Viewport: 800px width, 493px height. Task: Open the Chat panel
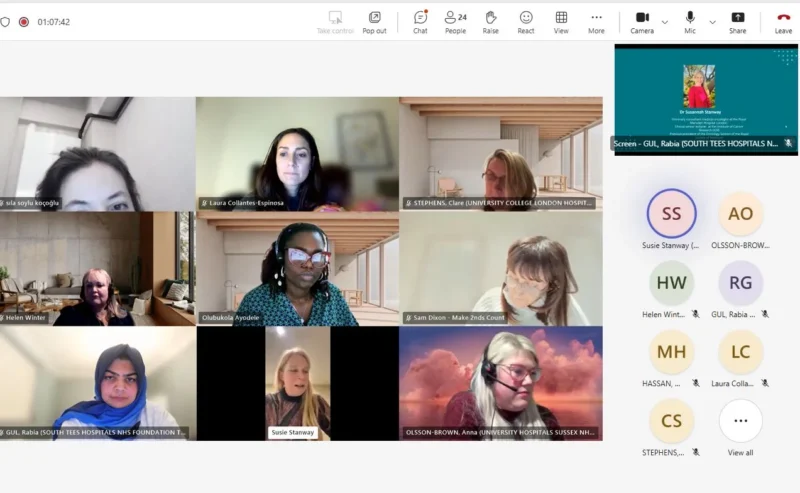click(x=420, y=21)
